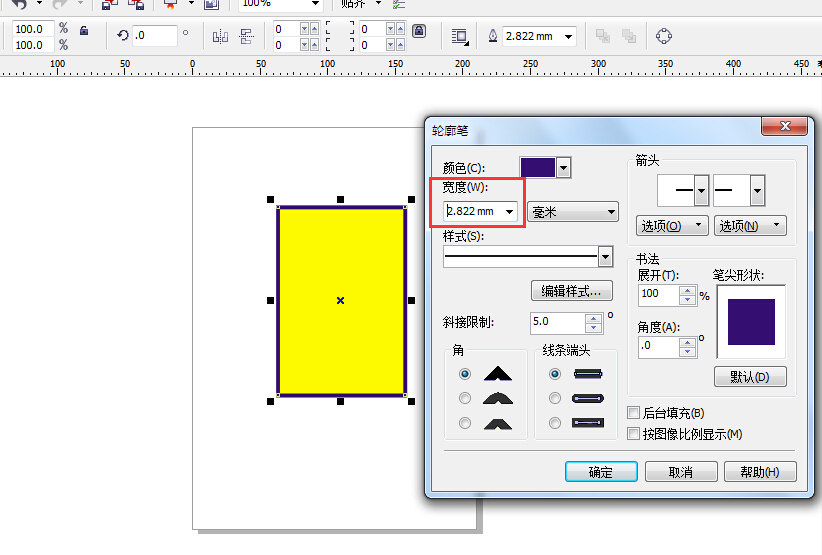Click the rotation angle icon in the property bar

pos(123,35)
